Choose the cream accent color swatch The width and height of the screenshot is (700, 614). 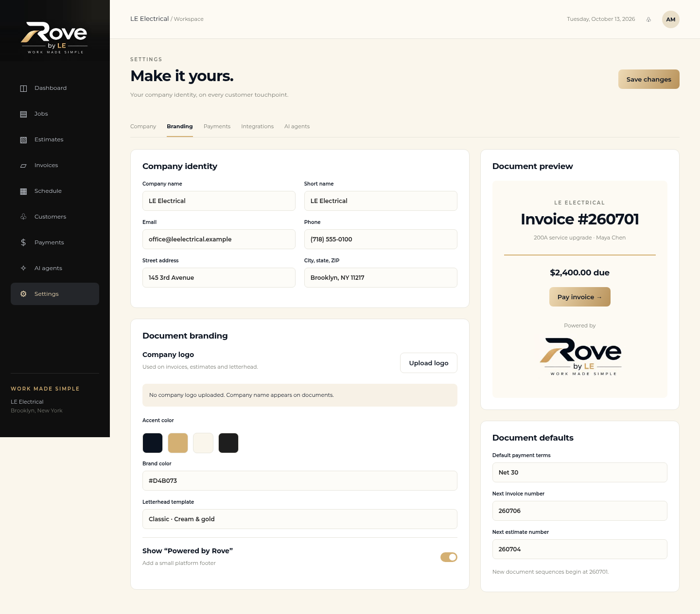[x=203, y=443]
